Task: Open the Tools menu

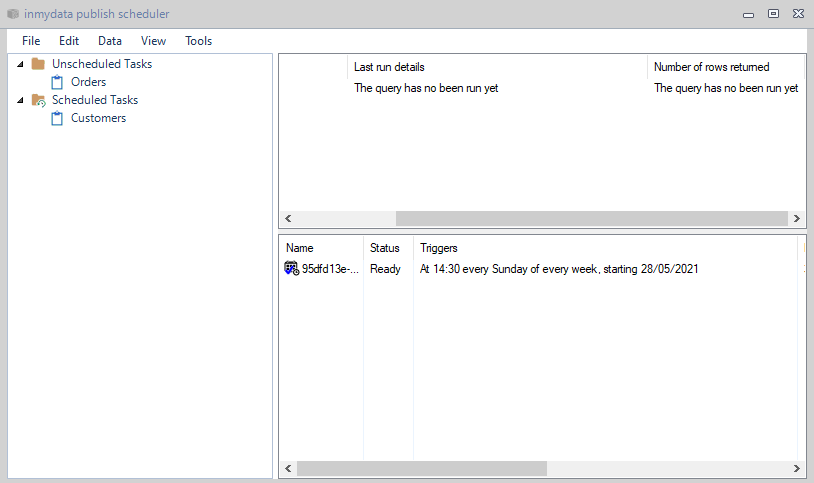Action: (198, 41)
